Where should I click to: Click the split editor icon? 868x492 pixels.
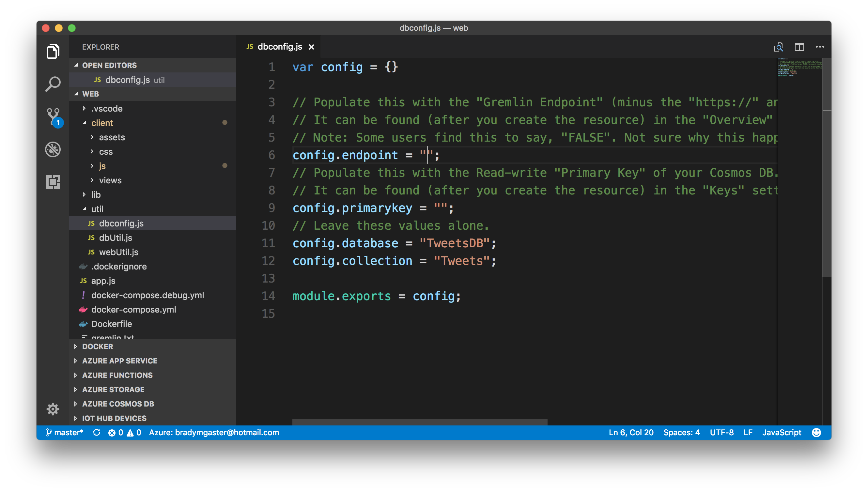pyautogui.click(x=799, y=47)
